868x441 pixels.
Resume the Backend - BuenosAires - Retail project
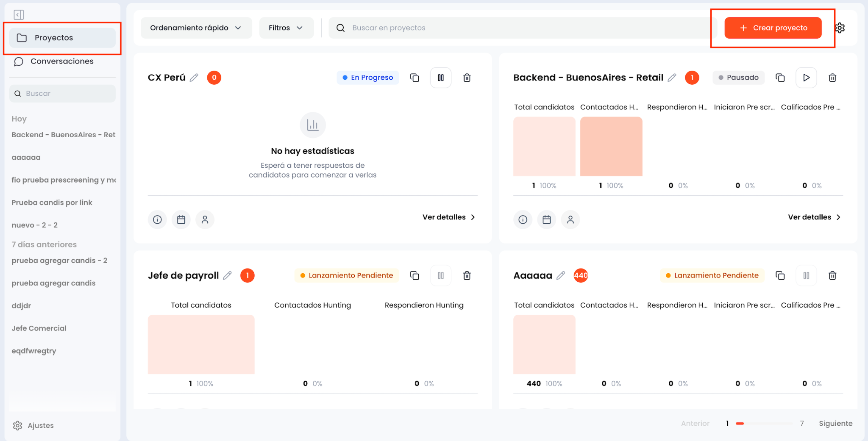click(x=806, y=78)
